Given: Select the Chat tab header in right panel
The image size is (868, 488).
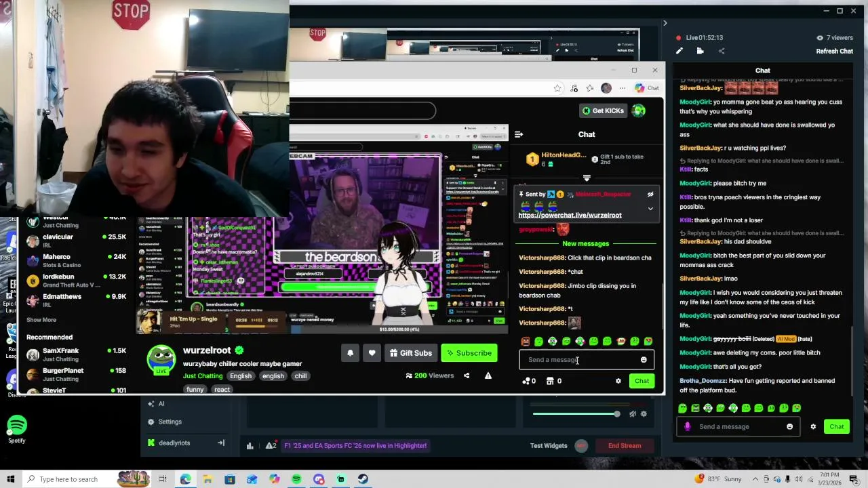Looking at the screenshot, I should pyautogui.click(x=763, y=70).
